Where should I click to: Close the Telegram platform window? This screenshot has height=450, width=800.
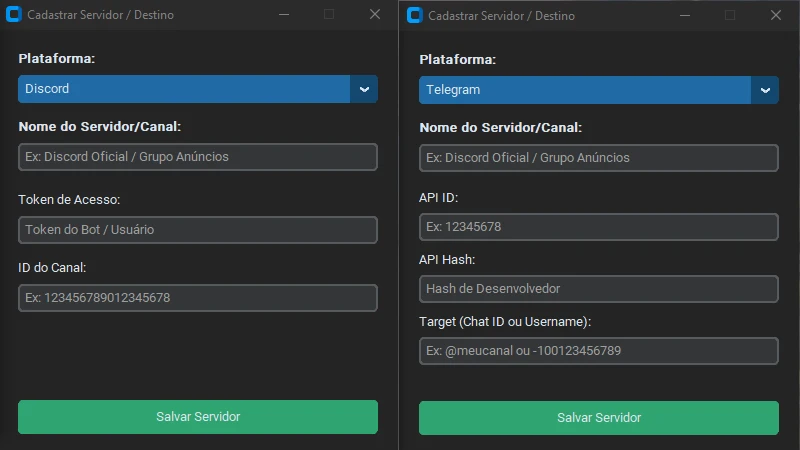tap(776, 15)
